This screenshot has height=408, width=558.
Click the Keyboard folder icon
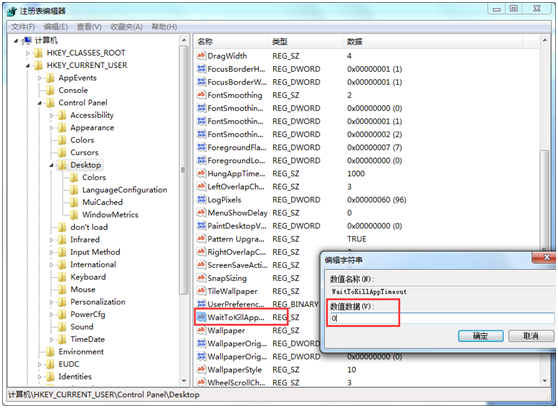pos(62,277)
